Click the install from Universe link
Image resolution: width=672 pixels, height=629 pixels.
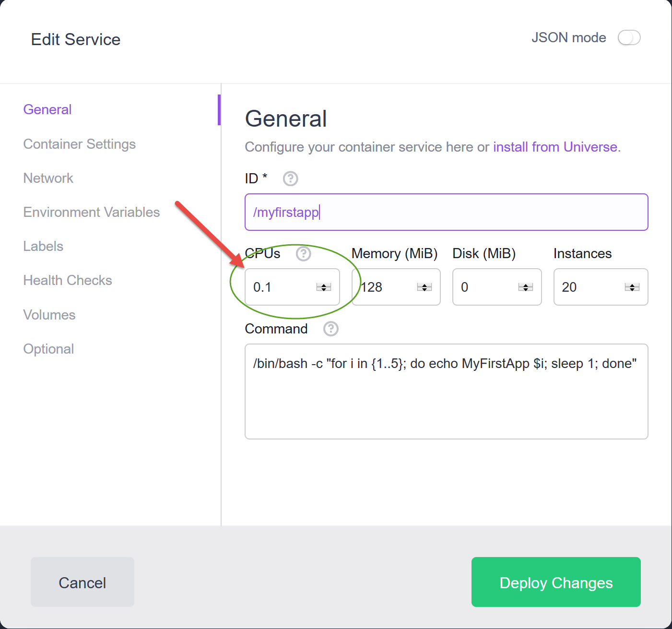click(x=555, y=147)
